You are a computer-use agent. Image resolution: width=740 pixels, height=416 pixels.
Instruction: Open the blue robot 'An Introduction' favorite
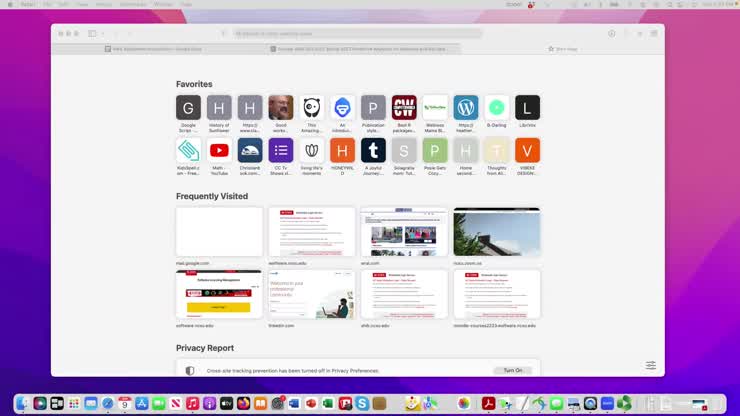[x=342, y=108]
